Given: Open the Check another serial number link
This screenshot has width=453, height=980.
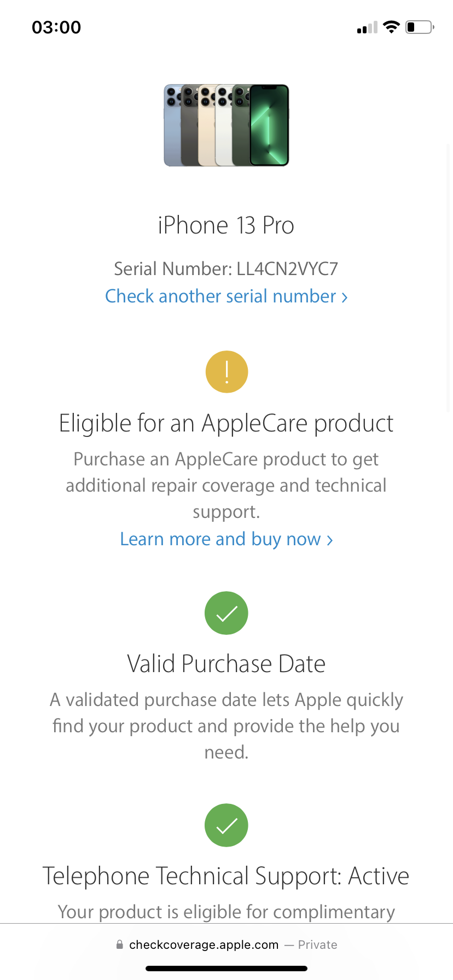Looking at the screenshot, I should 226,296.
